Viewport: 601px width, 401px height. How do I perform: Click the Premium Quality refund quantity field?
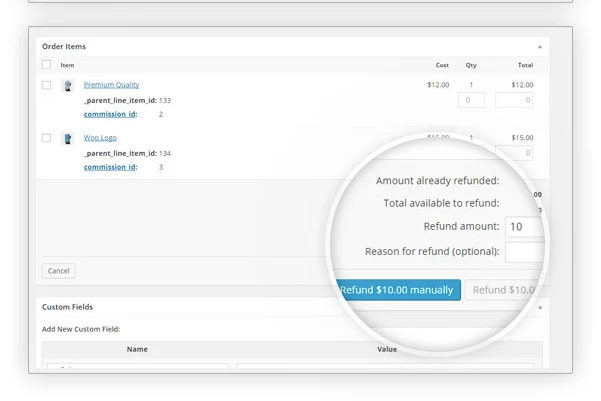[x=471, y=100]
